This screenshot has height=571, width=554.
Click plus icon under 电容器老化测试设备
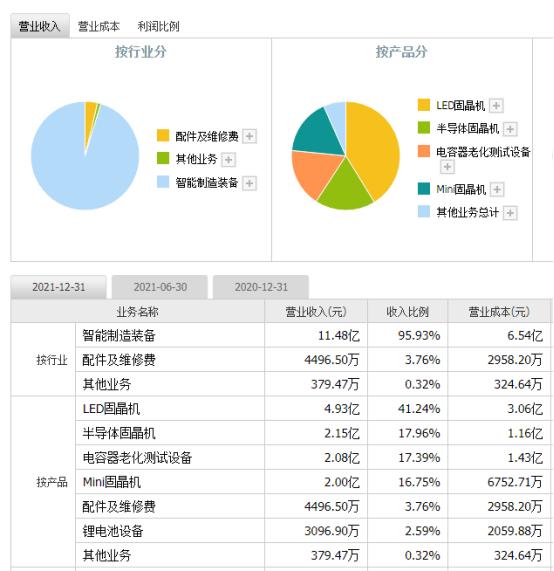pyautogui.click(x=447, y=167)
